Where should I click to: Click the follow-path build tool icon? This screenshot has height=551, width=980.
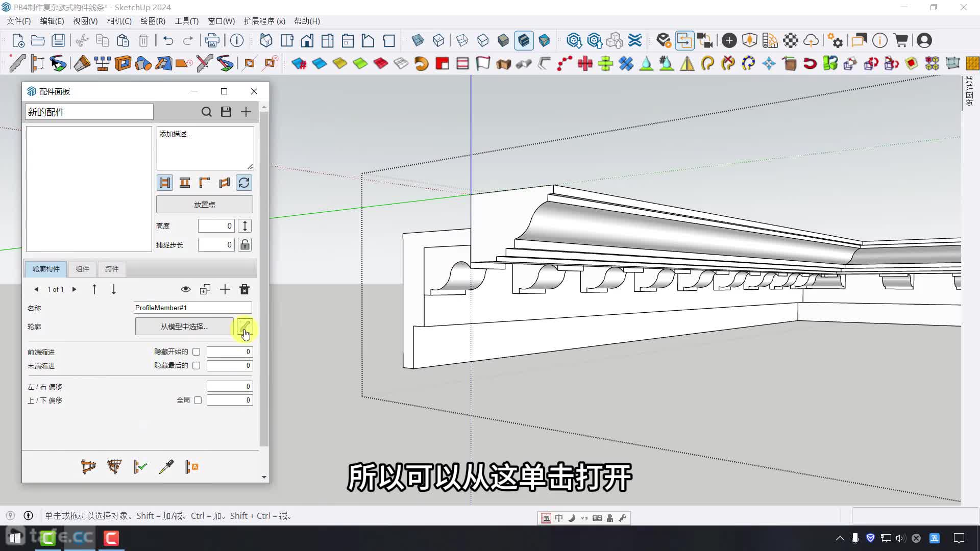[x=58, y=63]
